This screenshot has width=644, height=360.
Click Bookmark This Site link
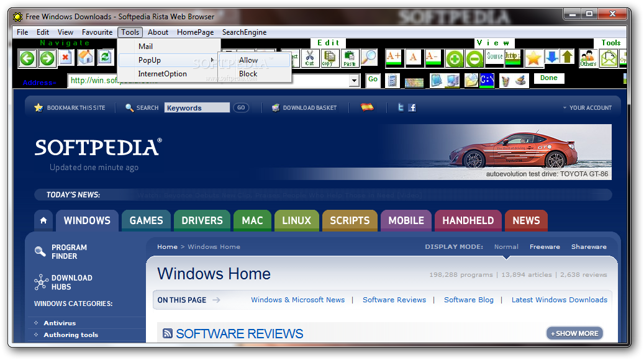click(70, 108)
